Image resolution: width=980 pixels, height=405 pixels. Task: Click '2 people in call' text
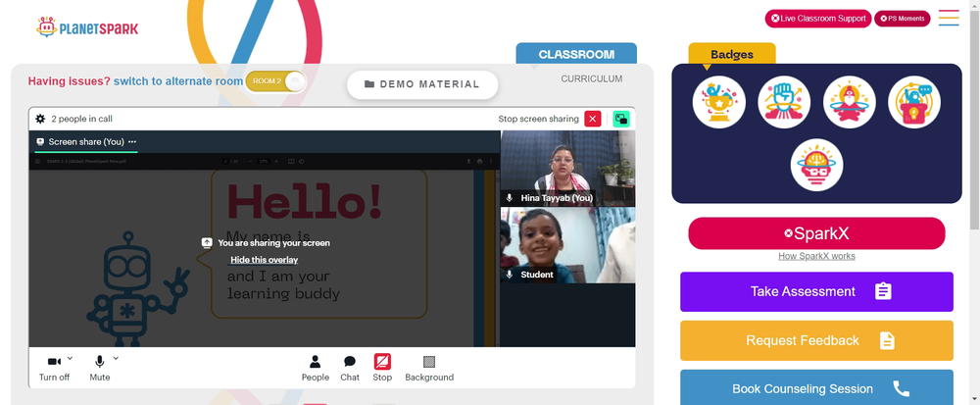click(82, 119)
